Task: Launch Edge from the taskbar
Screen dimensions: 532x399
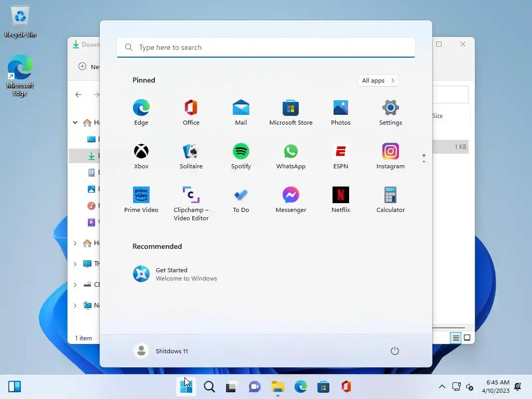Action: [301, 387]
